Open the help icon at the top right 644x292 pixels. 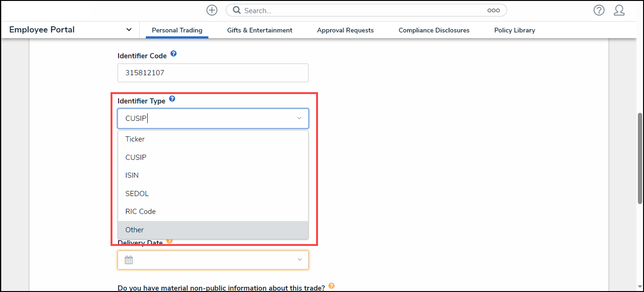pos(598,10)
